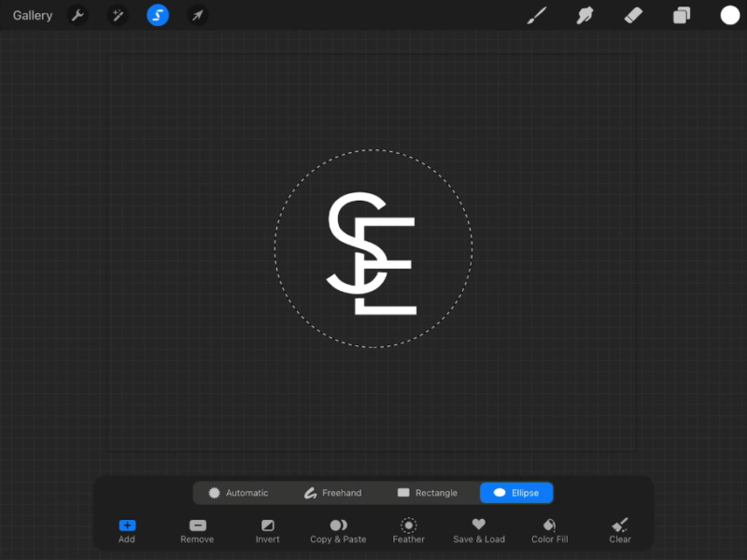This screenshot has width=747, height=560.
Task: Open the Actions menu wrench icon
Action: click(x=78, y=15)
